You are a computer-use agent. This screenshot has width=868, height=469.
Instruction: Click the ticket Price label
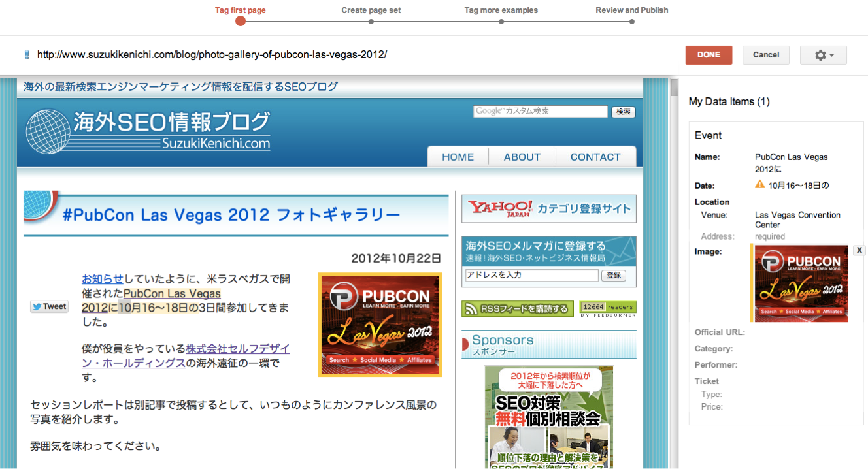point(712,406)
